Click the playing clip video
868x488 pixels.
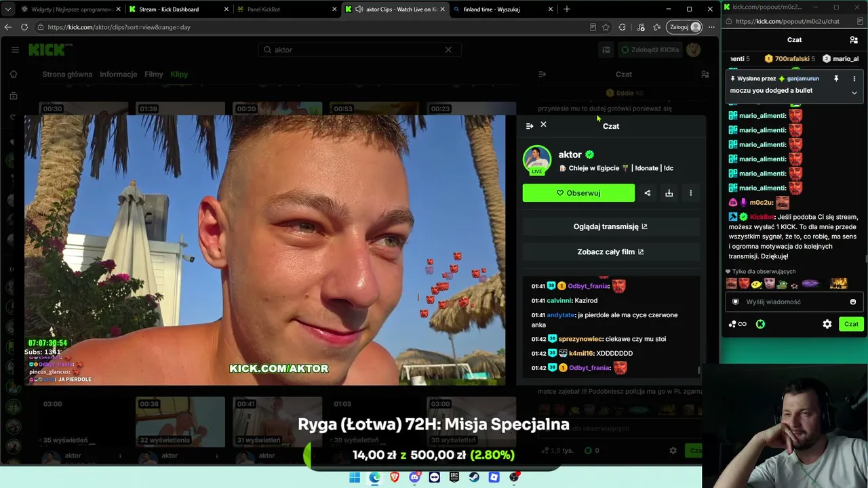coord(265,250)
